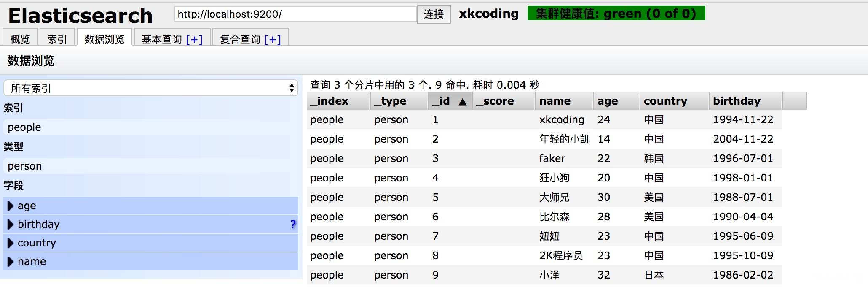Click the localhost:9200 URL input field

pos(295,14)
